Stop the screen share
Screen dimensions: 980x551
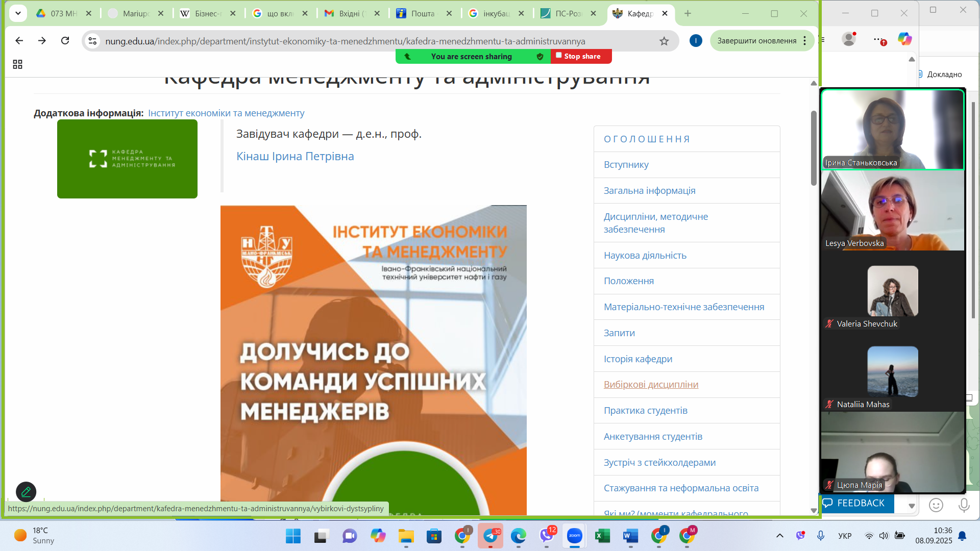[x=581, y=56]
